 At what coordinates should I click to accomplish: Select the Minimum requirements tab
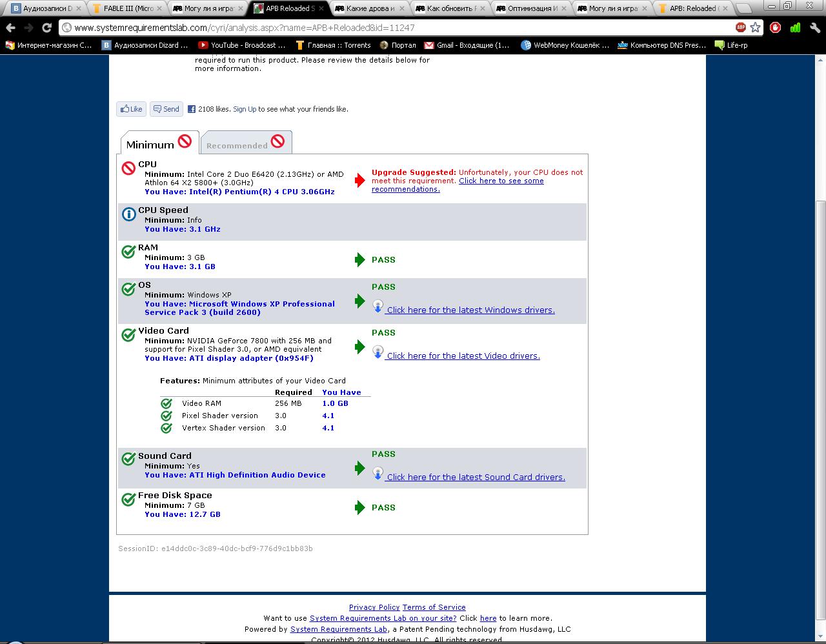tap(159, 143)
